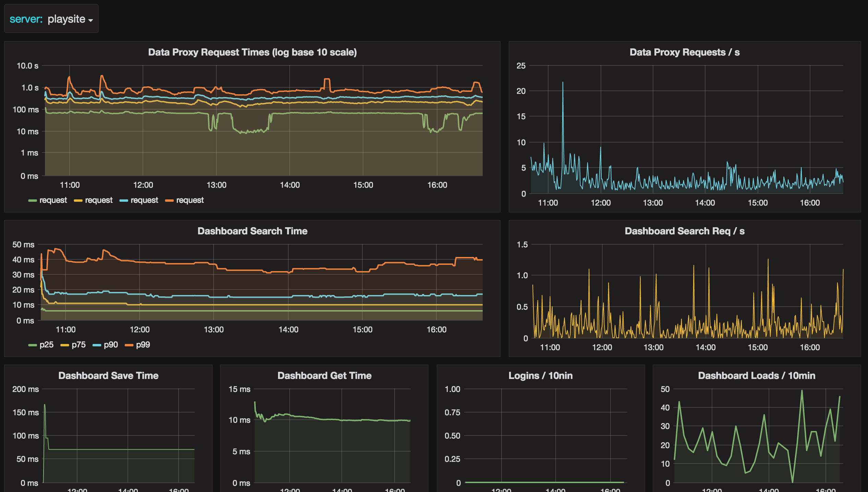The width and height of the screenshot is (868, 492).
Task: Toggle the p25 series in legend
Action: pyautogui.click(x=46, y=345)
